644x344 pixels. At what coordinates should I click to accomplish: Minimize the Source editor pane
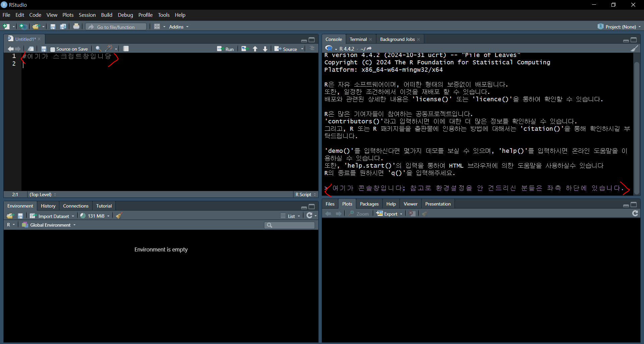304,41
